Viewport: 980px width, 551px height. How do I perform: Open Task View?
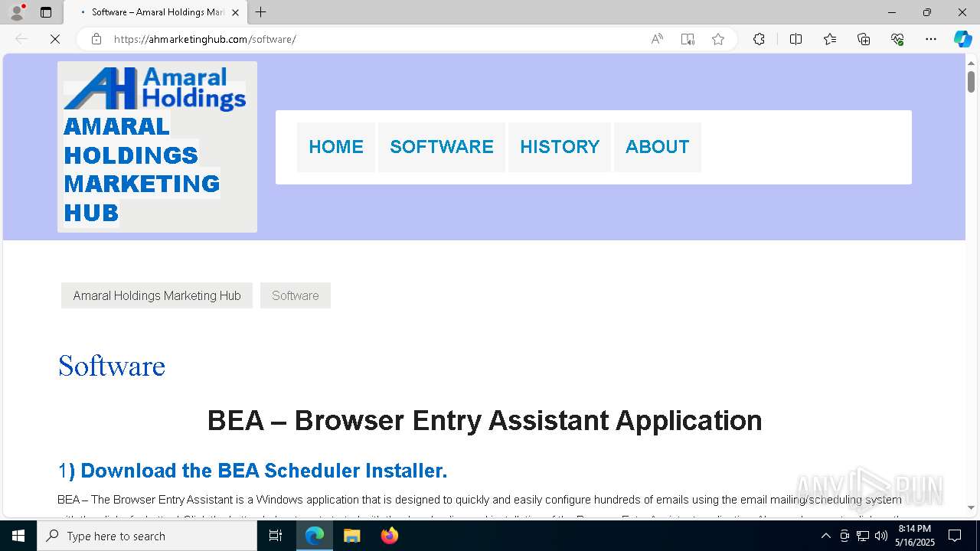[276, 536]
